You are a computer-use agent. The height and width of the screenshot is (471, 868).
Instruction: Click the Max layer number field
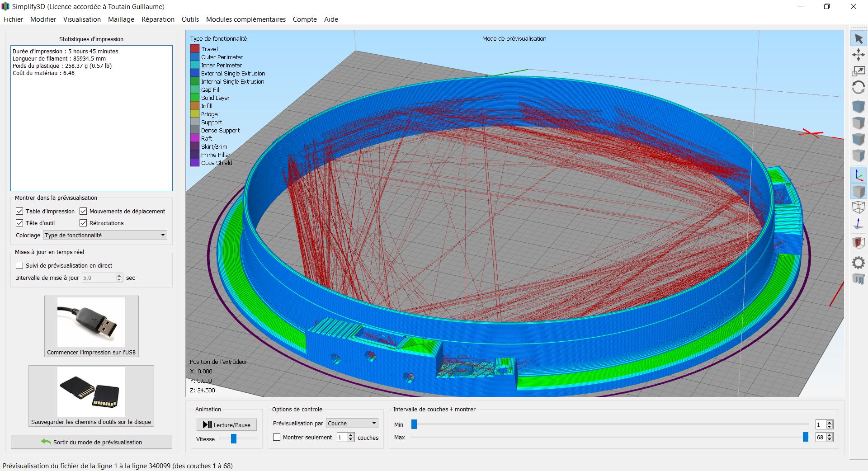coord(821,437)
